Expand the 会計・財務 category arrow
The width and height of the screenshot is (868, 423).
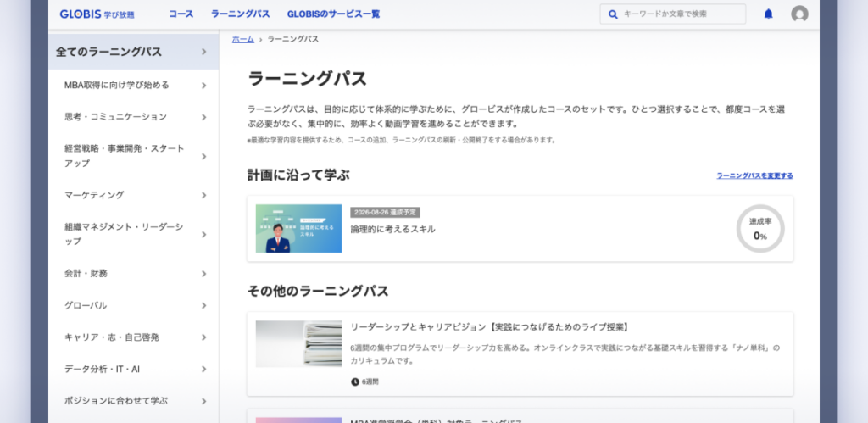point(204,274)
